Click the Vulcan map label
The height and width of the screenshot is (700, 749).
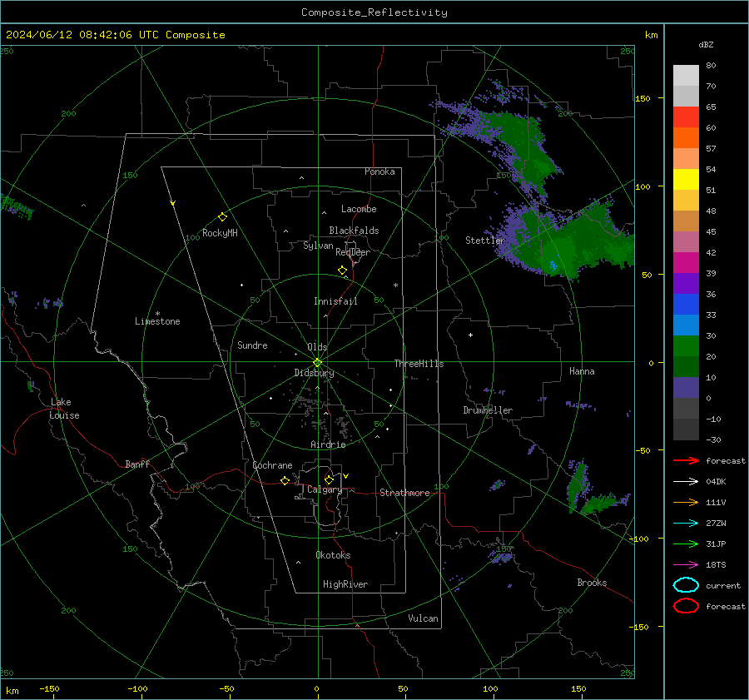423,618
